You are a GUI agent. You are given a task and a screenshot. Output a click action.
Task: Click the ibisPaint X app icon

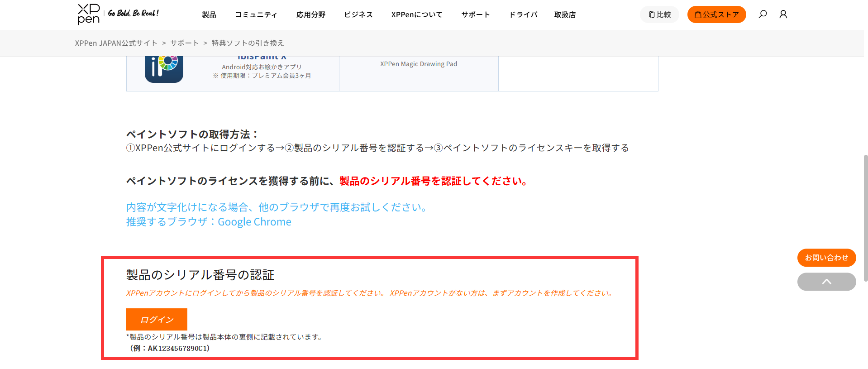[164, 69]
